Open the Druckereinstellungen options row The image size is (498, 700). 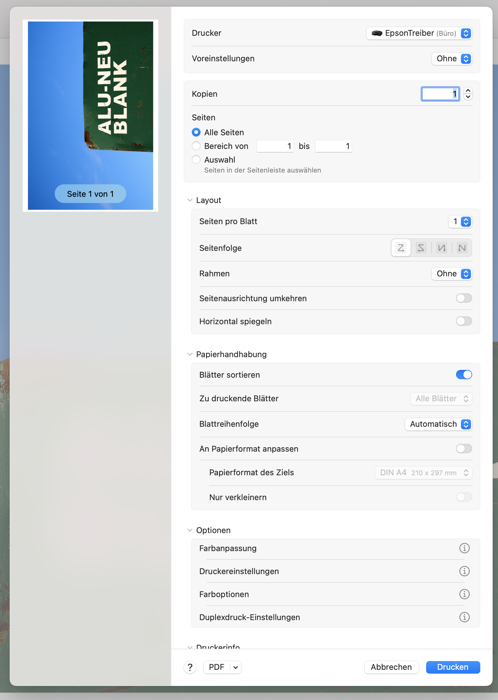tap(335, 571)
